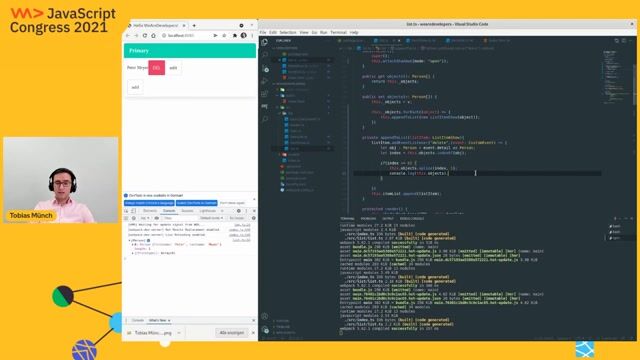Clear the DevTools console
The image size is (640, 360).
pos(133,218)
